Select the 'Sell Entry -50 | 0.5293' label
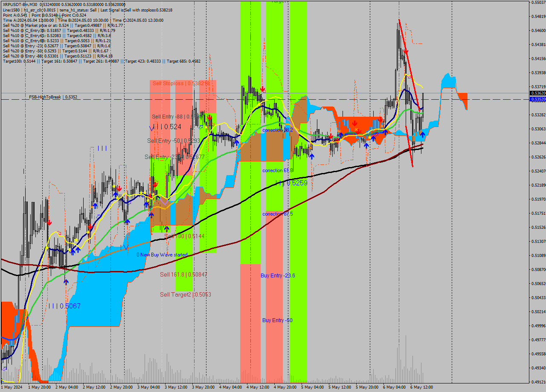Screen dimensions: 546x392 click(174, 141)
